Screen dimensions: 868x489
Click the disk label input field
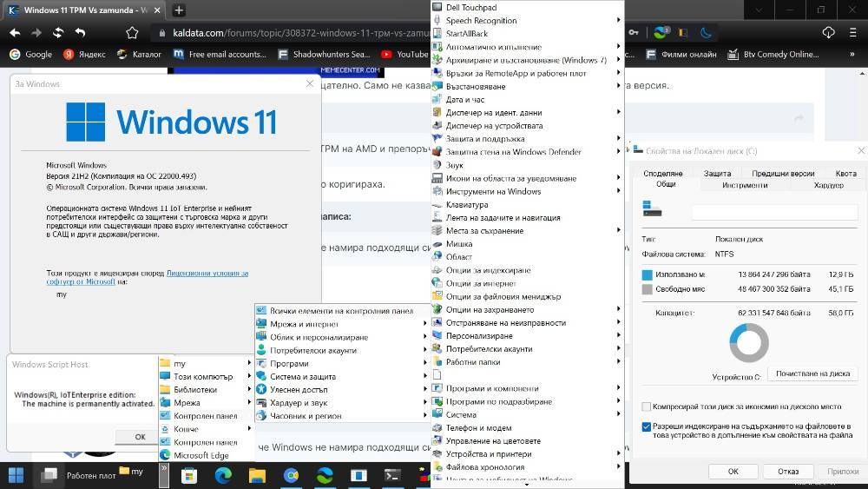[x=774, y=212]
